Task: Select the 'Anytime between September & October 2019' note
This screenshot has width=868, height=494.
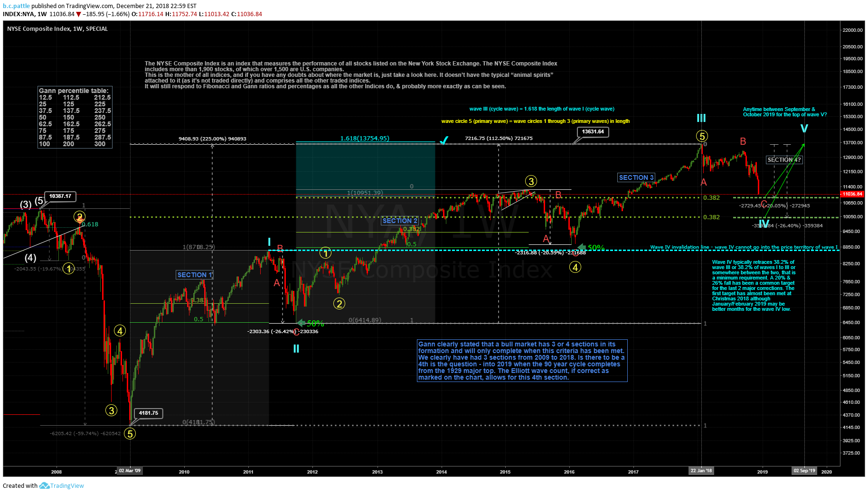Action: pyautogui.click(x=785, y=112)
